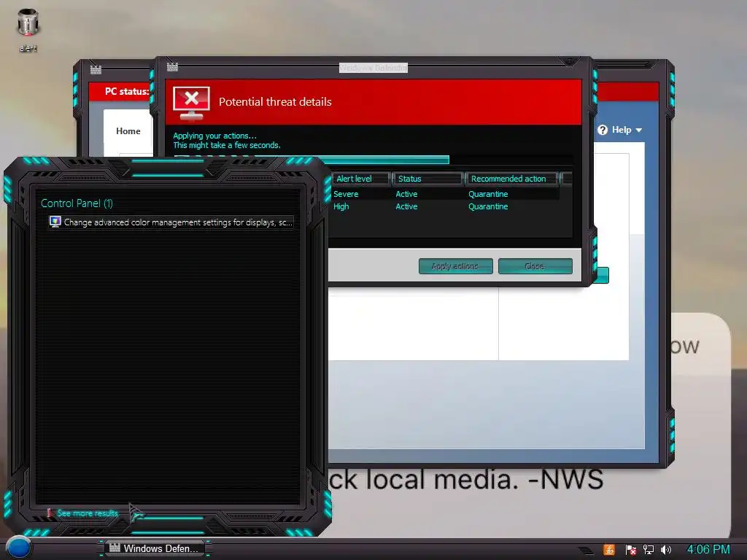The height and width of the screenshot is (560, 747).
Task: Open See more results link
Action: 88,513
